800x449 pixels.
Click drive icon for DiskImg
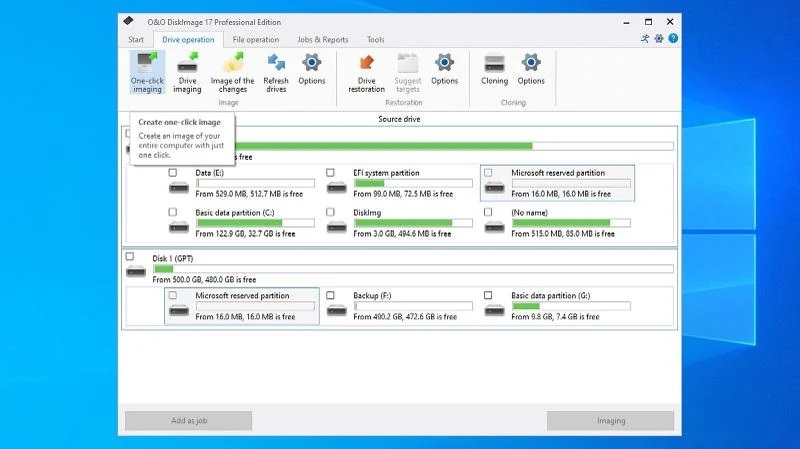point(337,227)
